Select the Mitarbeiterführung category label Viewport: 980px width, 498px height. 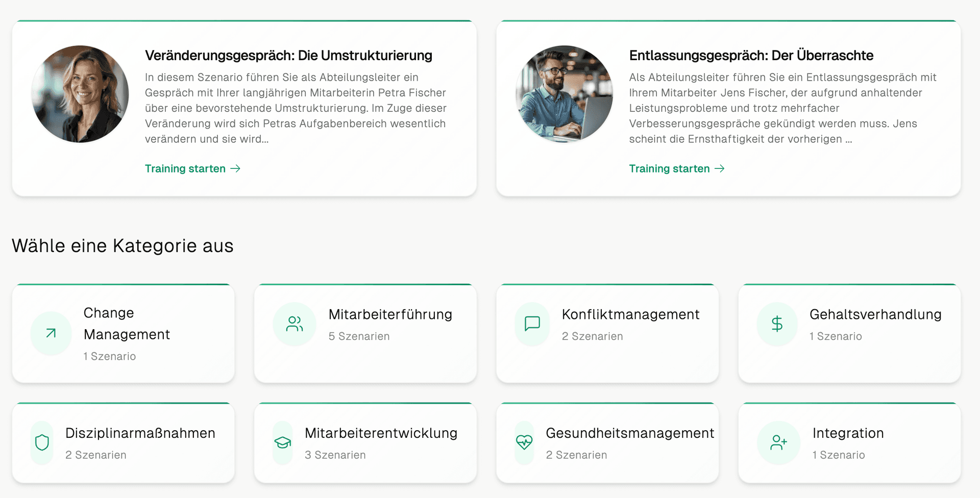tap(390, 314)
